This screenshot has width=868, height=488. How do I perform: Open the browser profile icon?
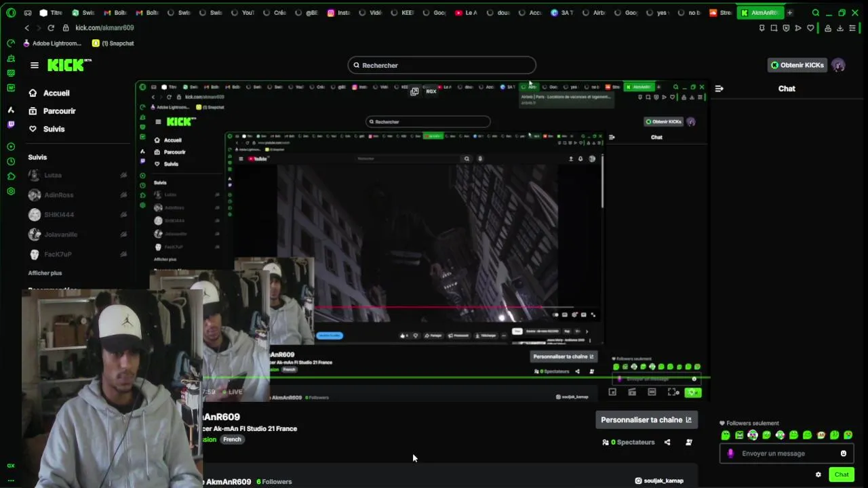(x=828, y=28)
